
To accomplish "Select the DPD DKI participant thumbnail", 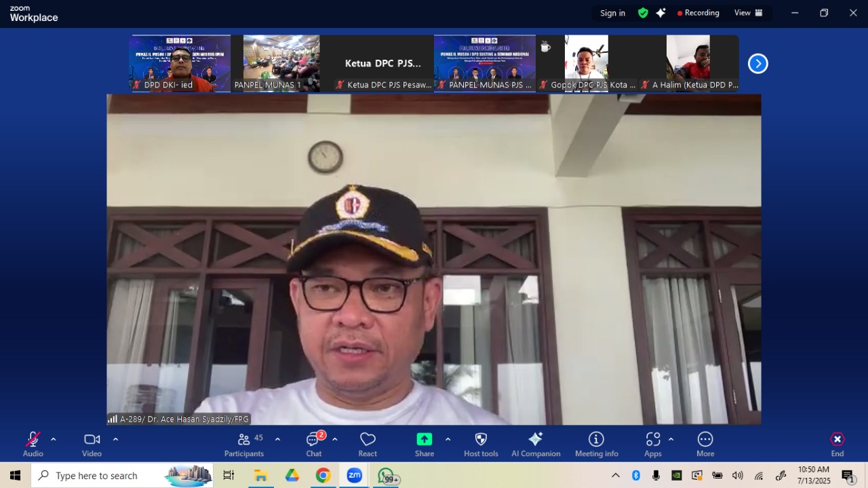I will point(180,63).
